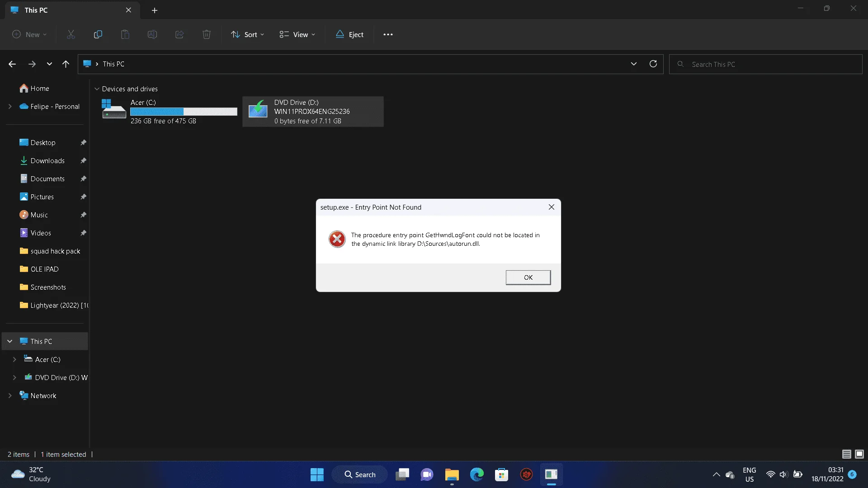The image size is (868, 488).
Task: Open Documents in quick access
Action: (x=47, y=179)
